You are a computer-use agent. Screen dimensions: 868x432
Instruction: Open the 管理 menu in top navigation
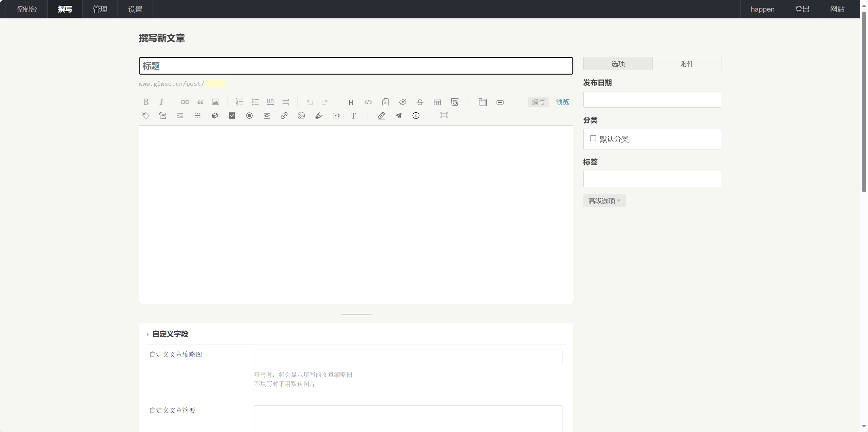(x=100, y=9)
